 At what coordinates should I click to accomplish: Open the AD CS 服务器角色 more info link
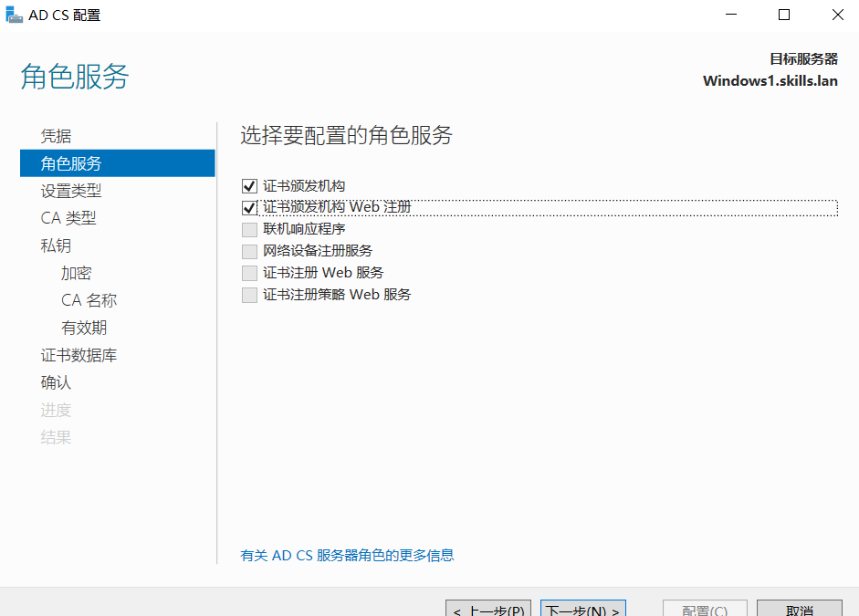[x=347, y=555]
